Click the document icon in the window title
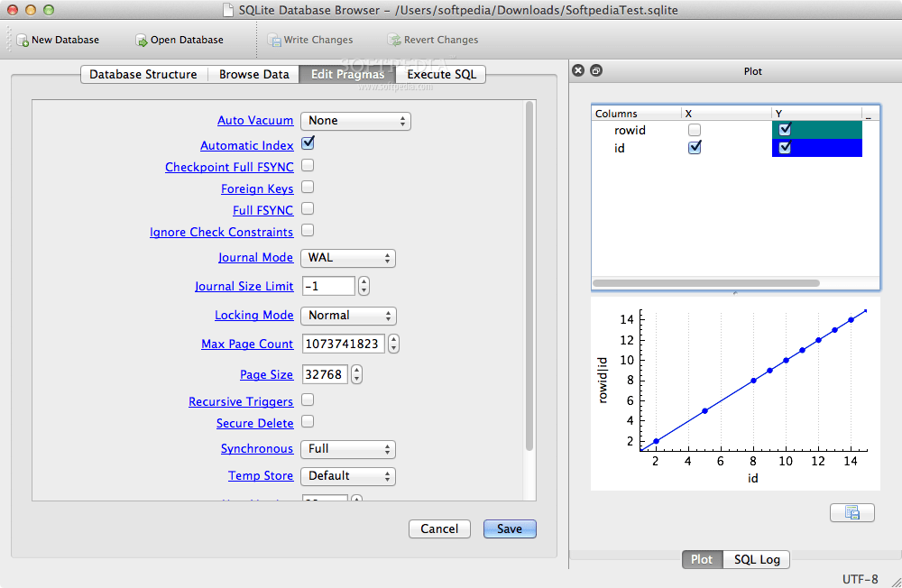902x588 pixels. (228, 10)
